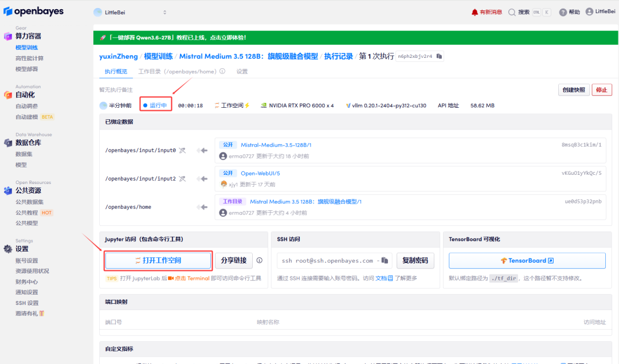Open 公共教程 HOT in the sidebar
This screenshot has height=364, width=619.
pyautogui.click(x=34, y=213)
